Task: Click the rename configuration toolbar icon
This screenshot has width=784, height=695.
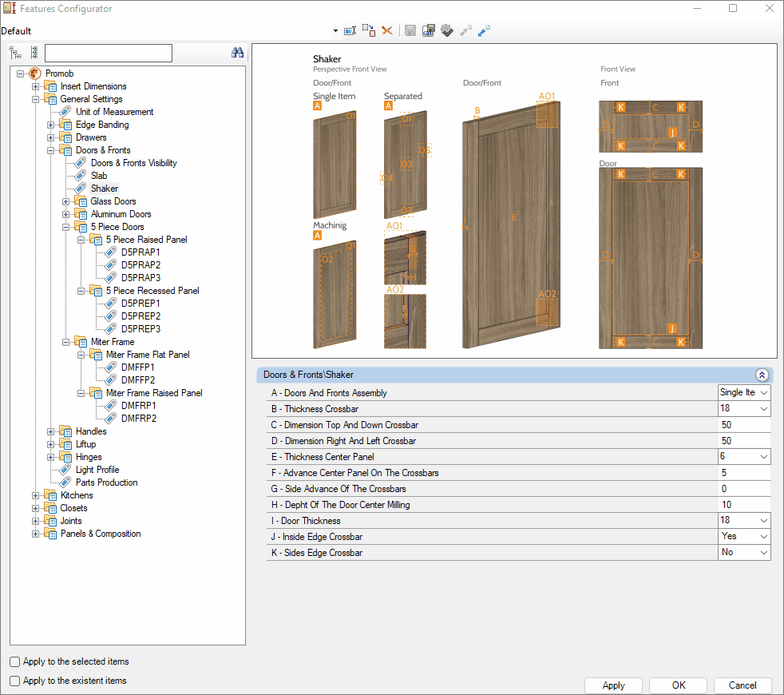Action: pyautogui.click(x=350, y=31)
